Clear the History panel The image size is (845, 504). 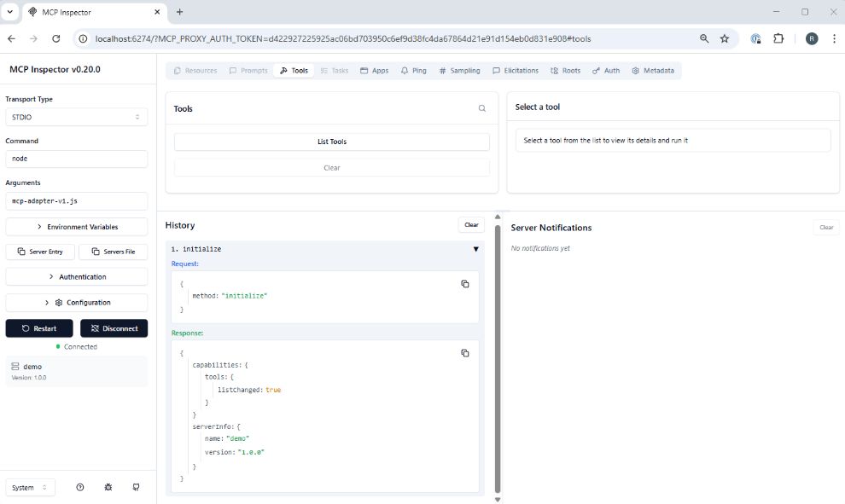click(x=471, y=225)
